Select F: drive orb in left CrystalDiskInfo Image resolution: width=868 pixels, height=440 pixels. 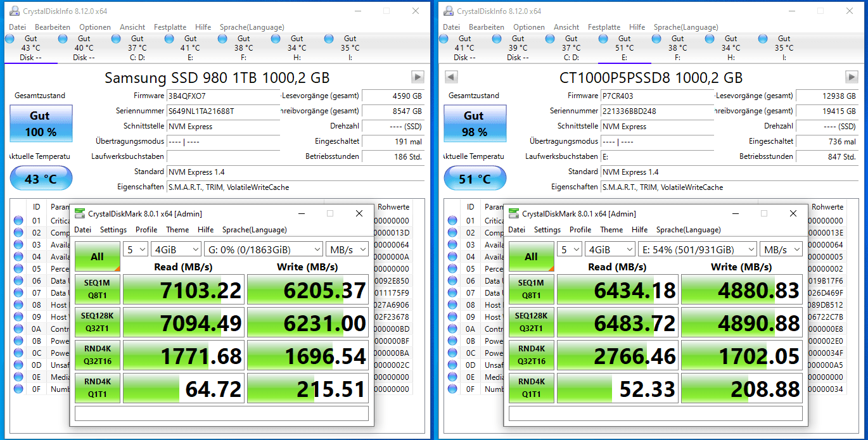[222, 39]
